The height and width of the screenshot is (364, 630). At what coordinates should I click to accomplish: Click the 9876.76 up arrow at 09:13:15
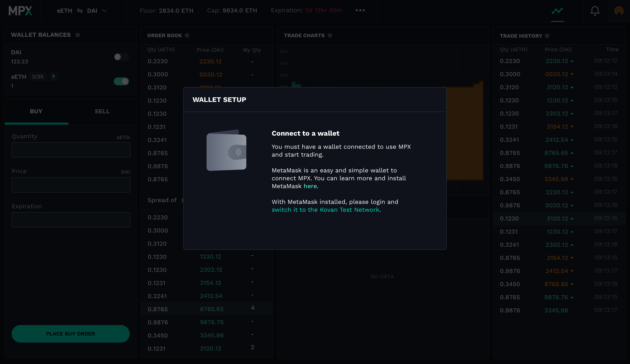pos(572,297)
